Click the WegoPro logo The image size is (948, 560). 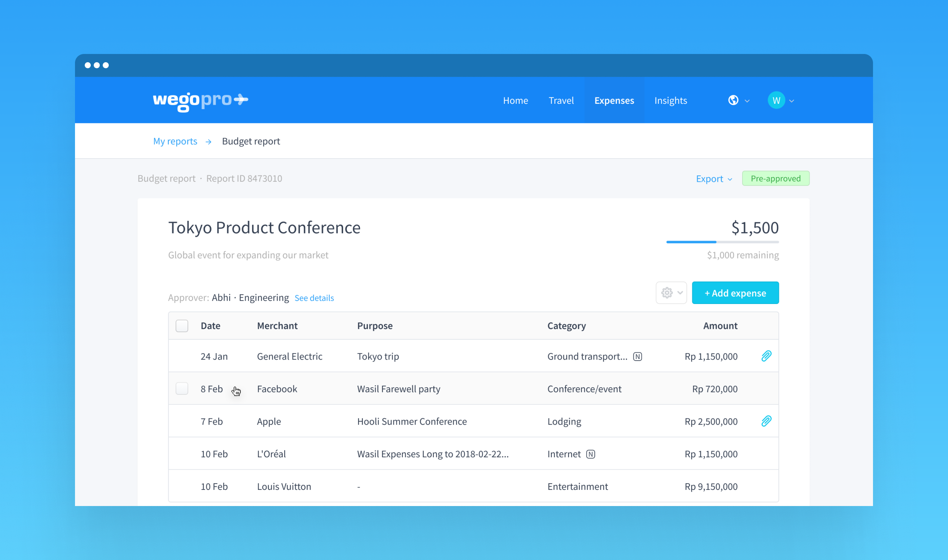coord(200,100)
